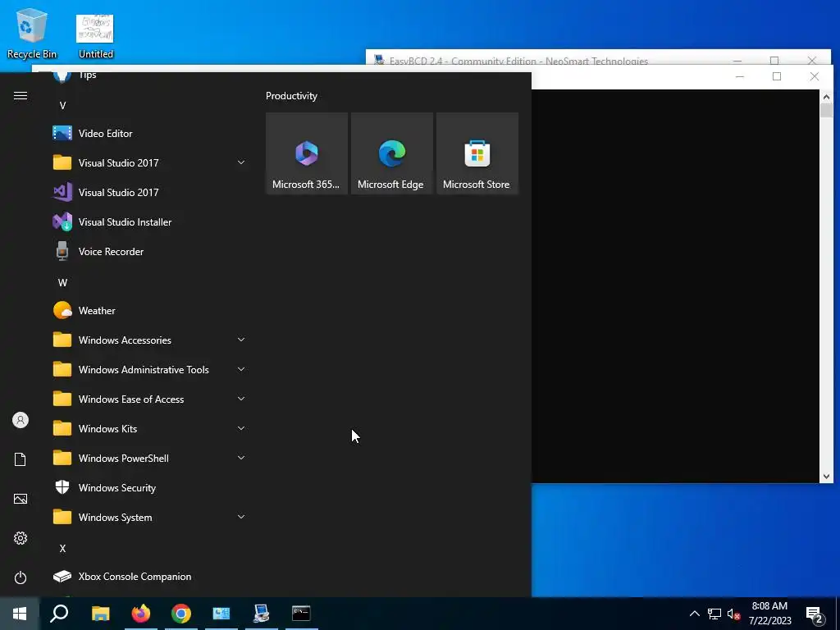Click the EasyBCD window title bar

click(552, 57)
